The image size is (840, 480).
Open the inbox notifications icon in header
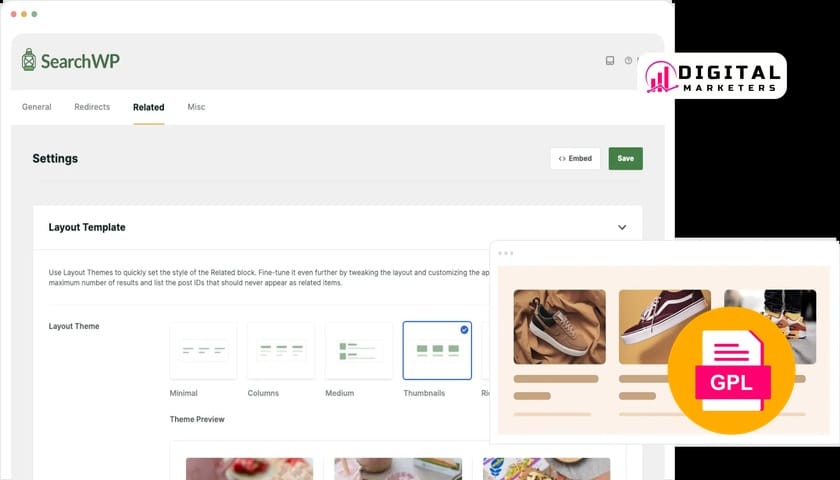[x=610, y=61]
